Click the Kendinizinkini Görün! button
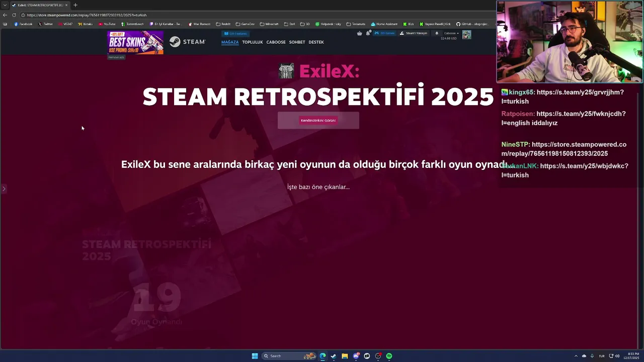644x362 pixels. pyautogui.click(x=318, y=120)
